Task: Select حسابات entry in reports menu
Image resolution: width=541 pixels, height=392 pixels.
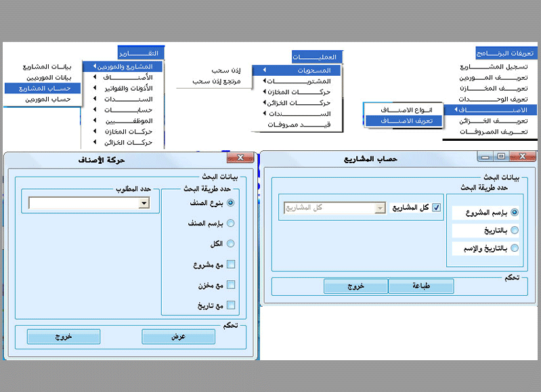Action: tap(123, 110)
